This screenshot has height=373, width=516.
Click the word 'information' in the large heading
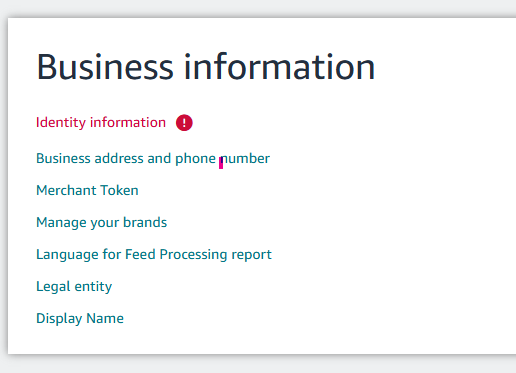pos(280,67)
